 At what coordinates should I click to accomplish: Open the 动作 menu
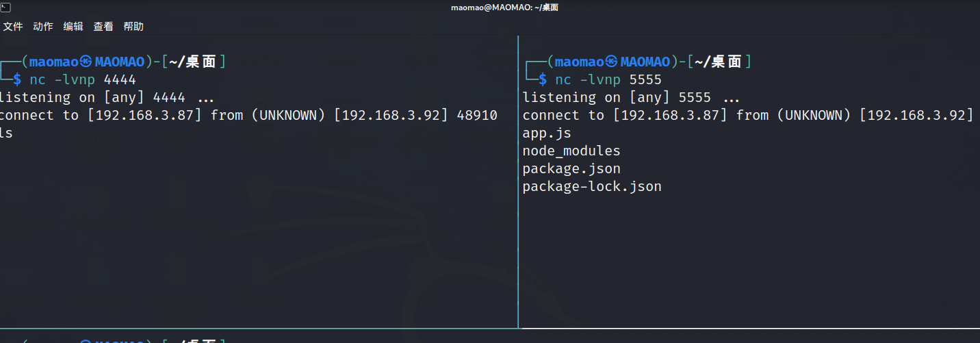point(43,27)
